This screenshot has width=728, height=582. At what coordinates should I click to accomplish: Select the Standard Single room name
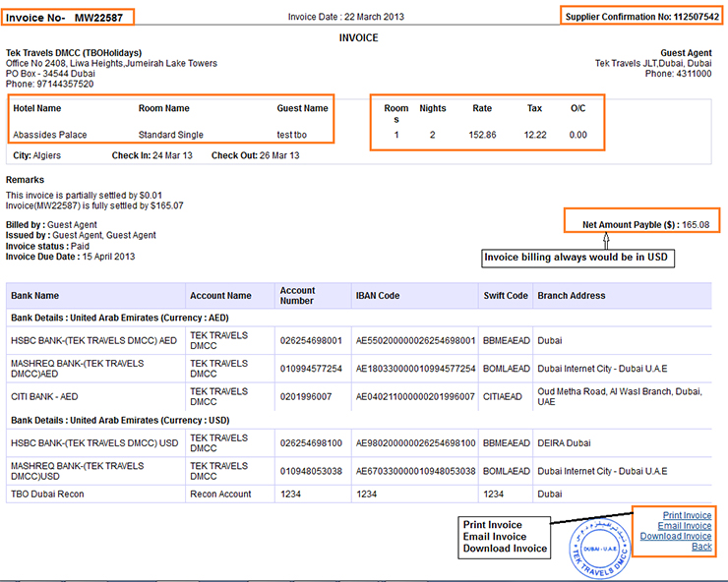(170, 135)
